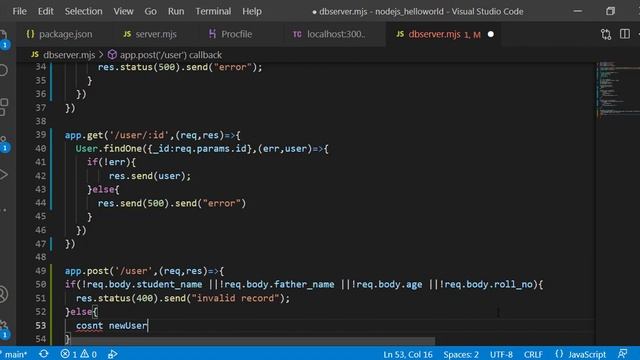Click the main* branch indicator
The width and height of the screenshot is (640, 360).
pyautogui.click(x=15, y=354)
